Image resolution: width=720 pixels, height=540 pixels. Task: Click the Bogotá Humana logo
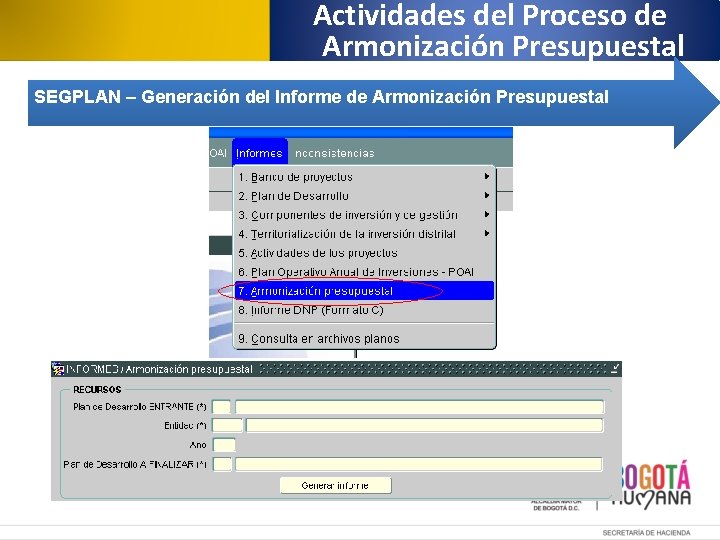pyautogui.click(x=651, y=484)
